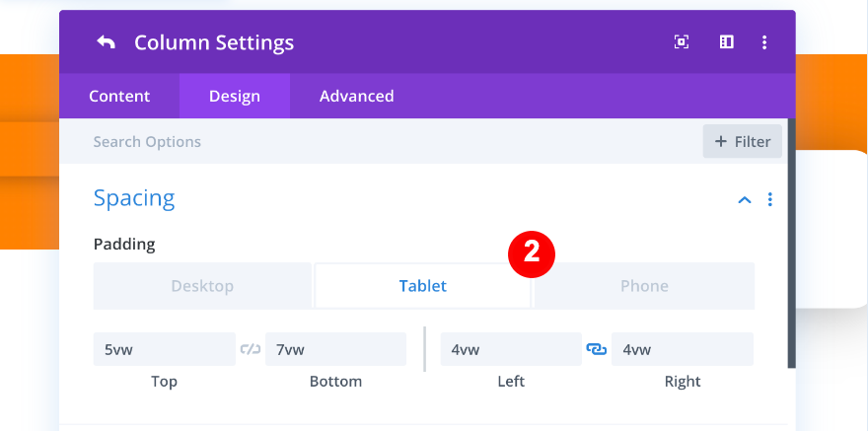Select the Design tab
868x431 pixels.
point(235,97)
